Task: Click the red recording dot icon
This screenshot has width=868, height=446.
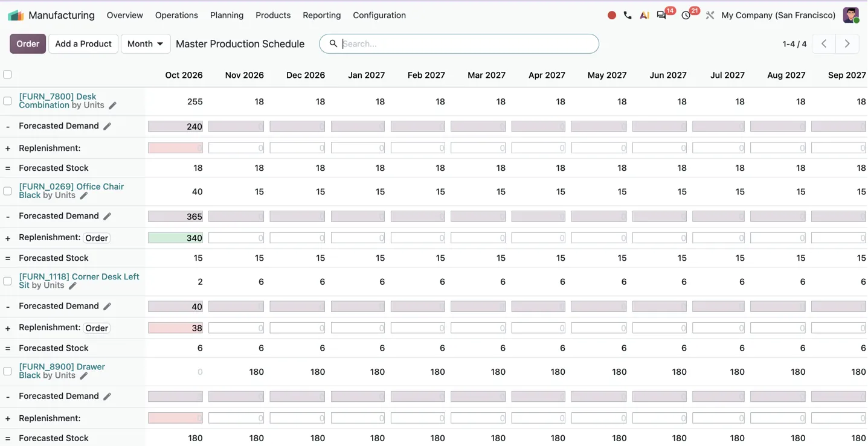Action: pos(612,15)
